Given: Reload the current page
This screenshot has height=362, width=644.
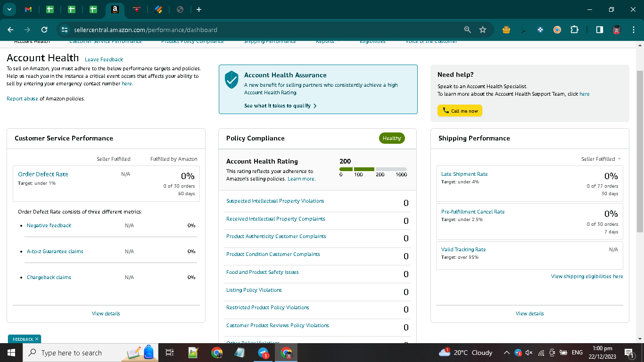Looking at the screenshot, I should pos(44,30).
